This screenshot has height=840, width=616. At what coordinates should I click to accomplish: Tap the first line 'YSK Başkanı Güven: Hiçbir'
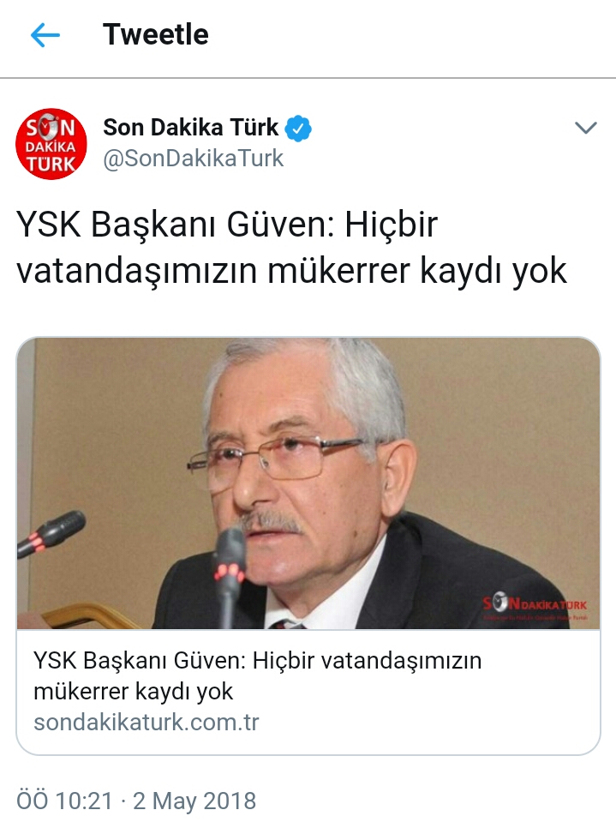click(227, 225)
